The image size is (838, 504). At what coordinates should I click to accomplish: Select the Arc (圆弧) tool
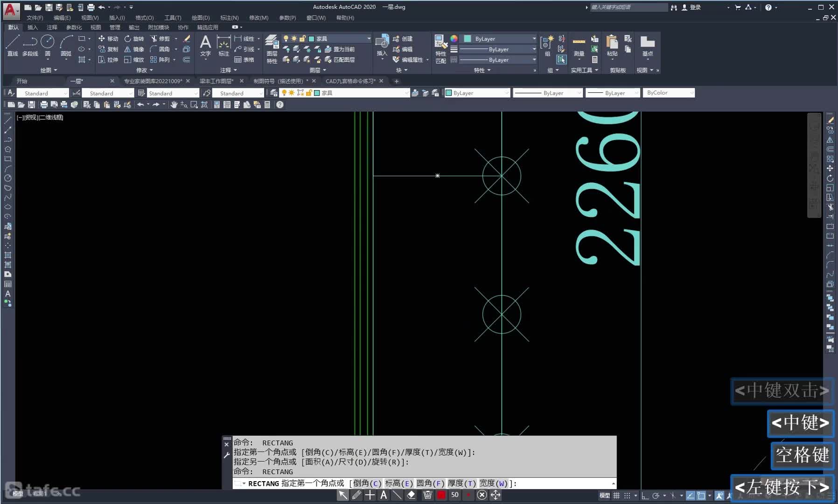click(66, 45)
